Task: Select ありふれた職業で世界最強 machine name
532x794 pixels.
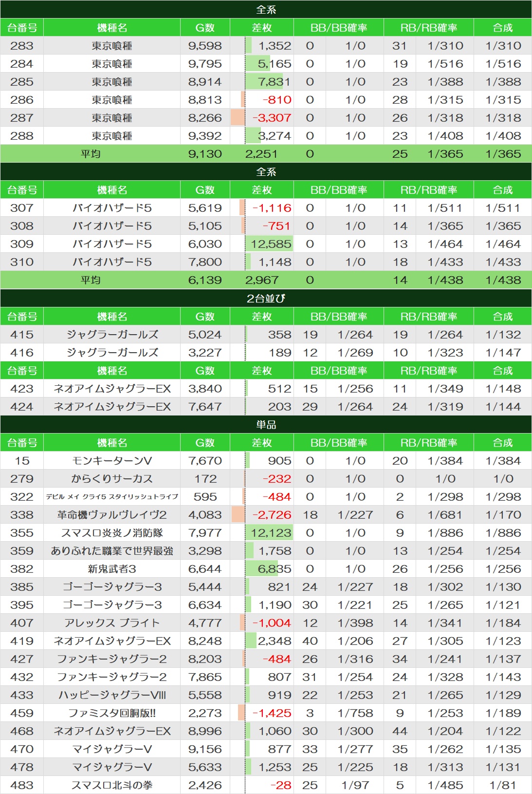Action: click(x=112, y=551)
